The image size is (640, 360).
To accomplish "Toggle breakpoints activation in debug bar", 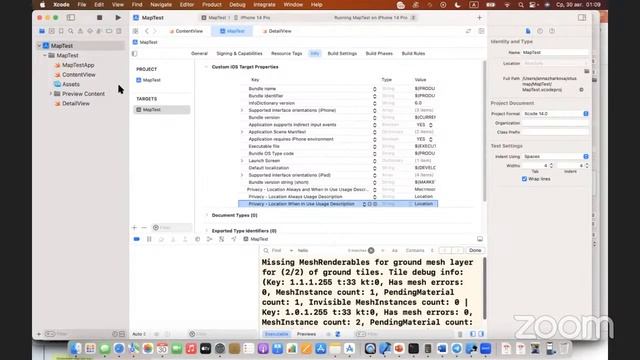I will pos(137,239).
